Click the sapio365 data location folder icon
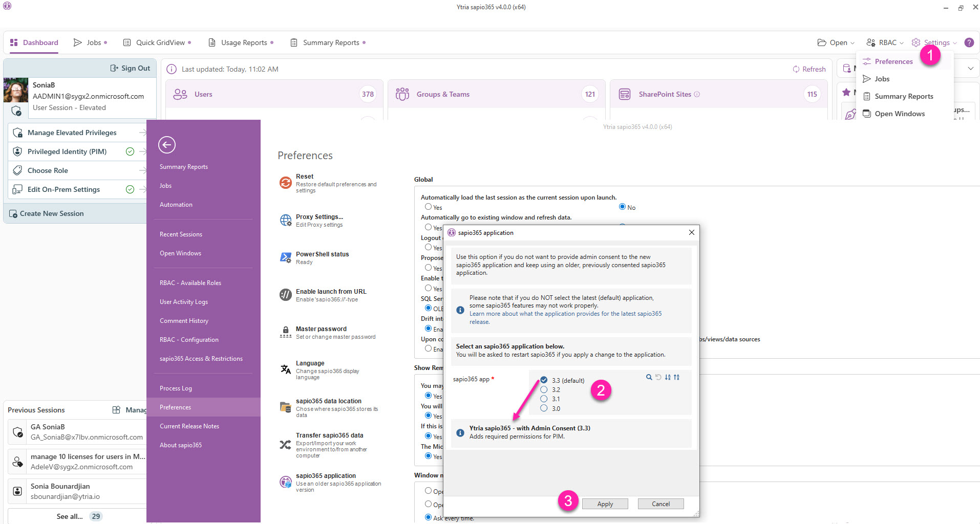980x524 pixels. click(x=285, y=407)
